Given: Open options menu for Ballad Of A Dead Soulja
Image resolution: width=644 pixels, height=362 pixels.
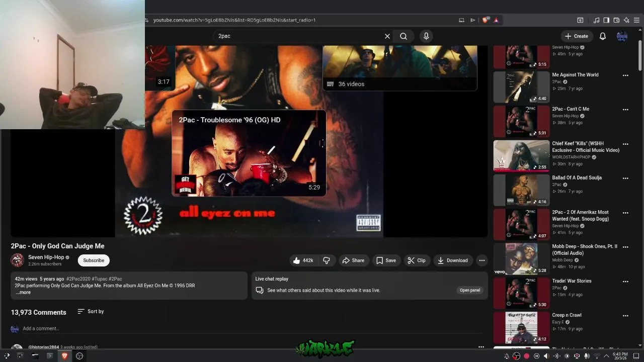Looking at the screenshot, I should click(x=625, y=178).
